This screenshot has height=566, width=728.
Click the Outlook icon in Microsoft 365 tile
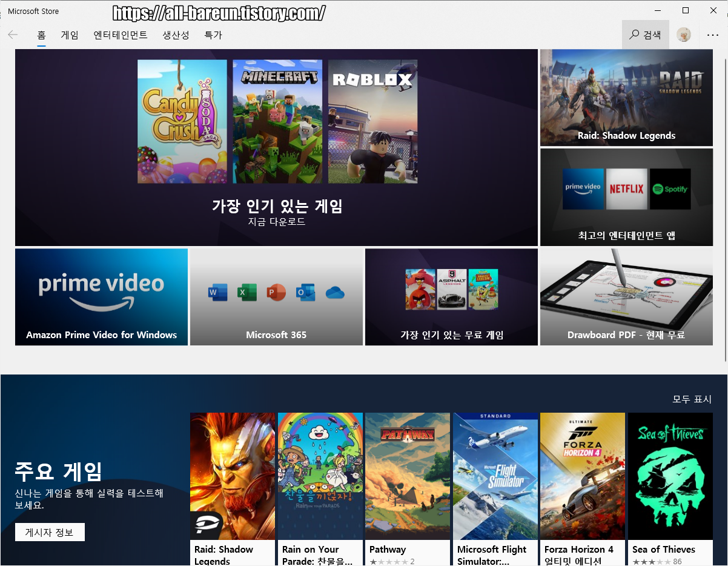tap(305, 293)
